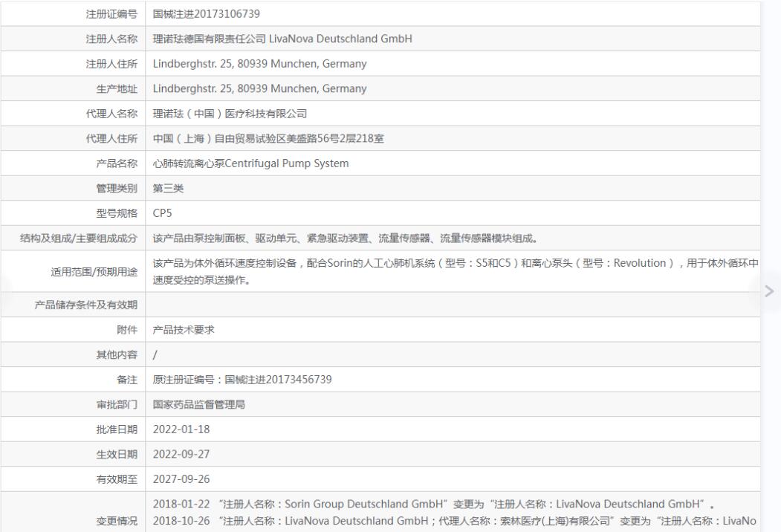Select the 注册人住所 address value
The height and width of the screenshot is (532, 781).
pyautogui.click(x=259, y=64)
